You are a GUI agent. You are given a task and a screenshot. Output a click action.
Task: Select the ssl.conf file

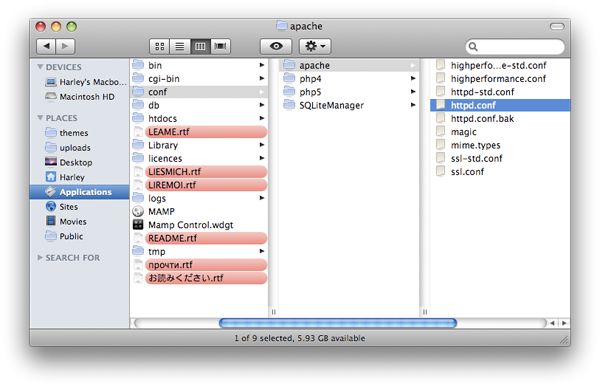500,172
